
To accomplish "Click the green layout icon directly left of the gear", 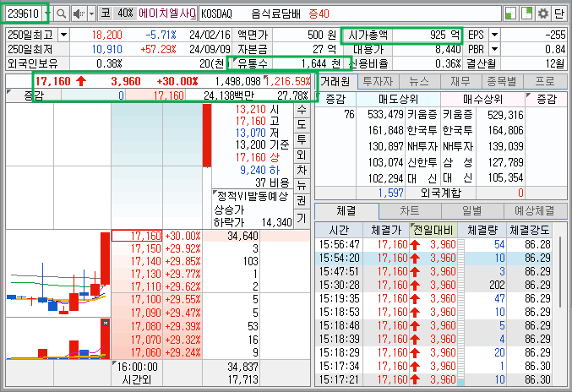I will (526, 14).
